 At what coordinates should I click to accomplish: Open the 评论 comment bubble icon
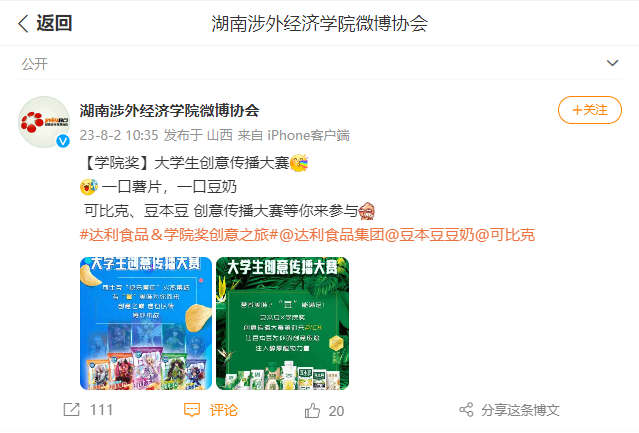pos(192,410)
